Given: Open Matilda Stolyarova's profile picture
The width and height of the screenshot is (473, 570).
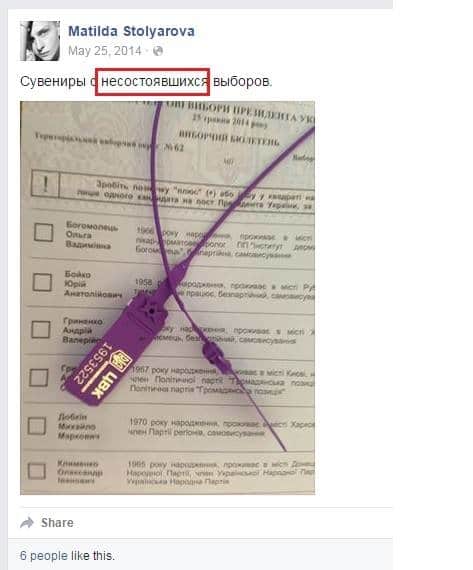Looking at the screenshot, I should [40, 41].
